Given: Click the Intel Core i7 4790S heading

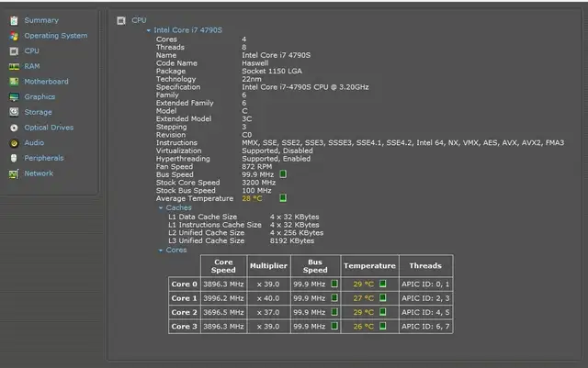Looking at the screenshot, I should tap(187, 30).
